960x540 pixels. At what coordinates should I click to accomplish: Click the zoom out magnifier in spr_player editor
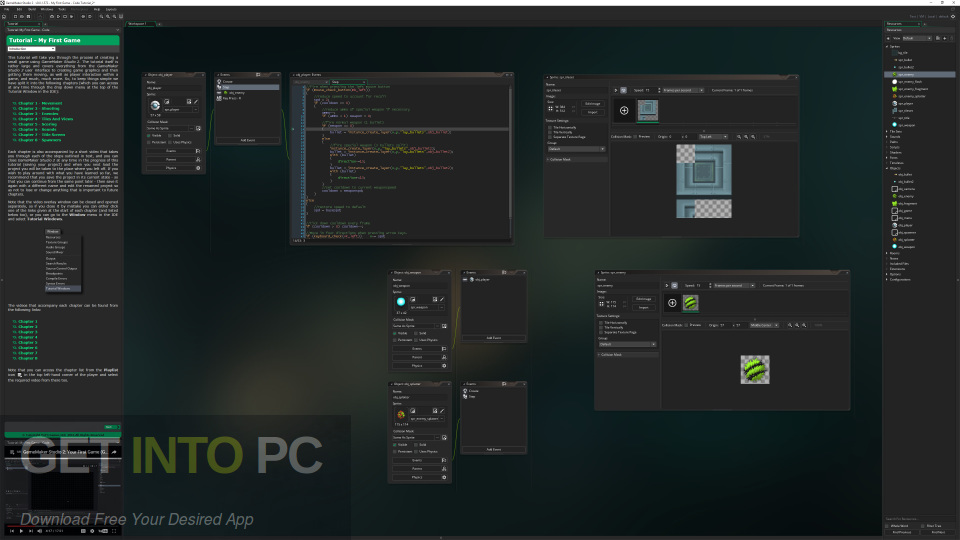pyautogui.click(x=739, y=137)
